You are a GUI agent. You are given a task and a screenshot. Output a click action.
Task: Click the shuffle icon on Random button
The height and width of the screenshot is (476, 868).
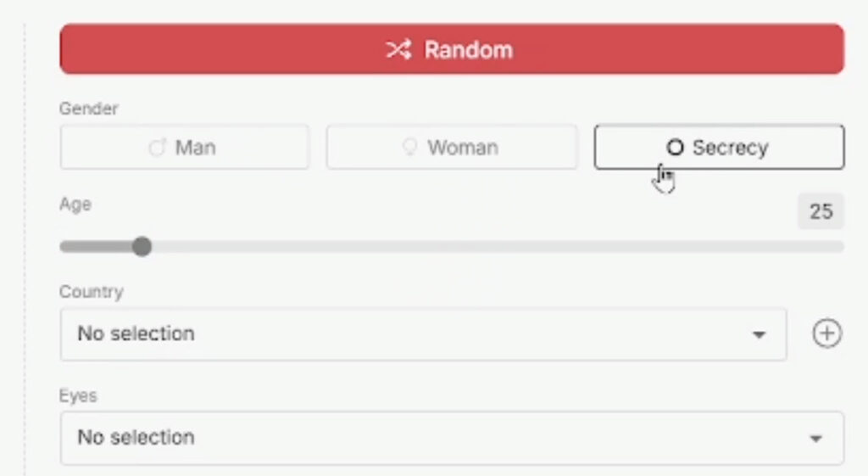pyautogui.click(x=398, y=49)
